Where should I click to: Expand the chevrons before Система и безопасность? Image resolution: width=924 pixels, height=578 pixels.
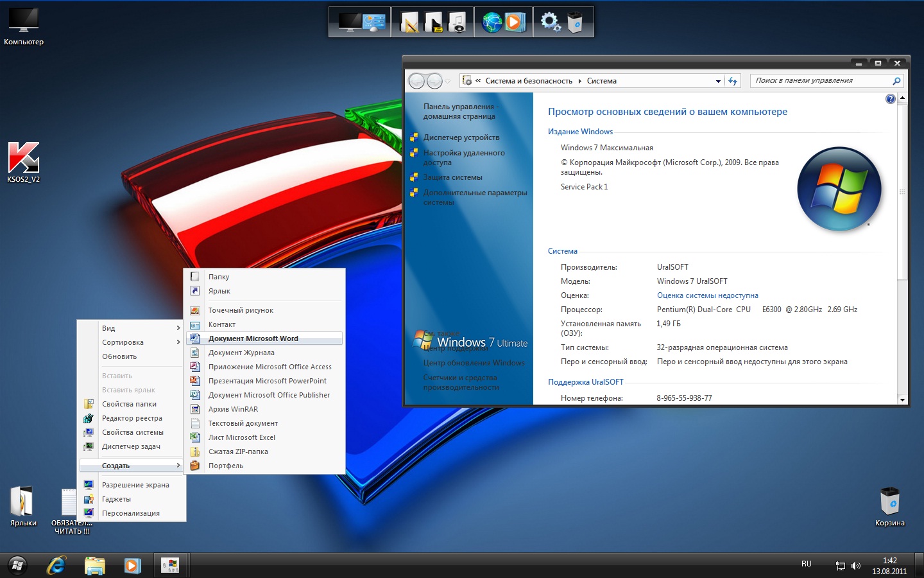click(x=478, y=81)
